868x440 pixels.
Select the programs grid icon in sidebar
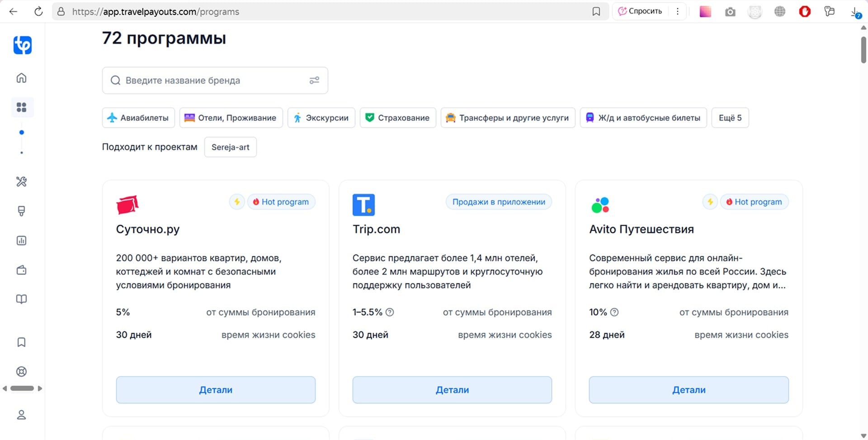tap(21, 107)
